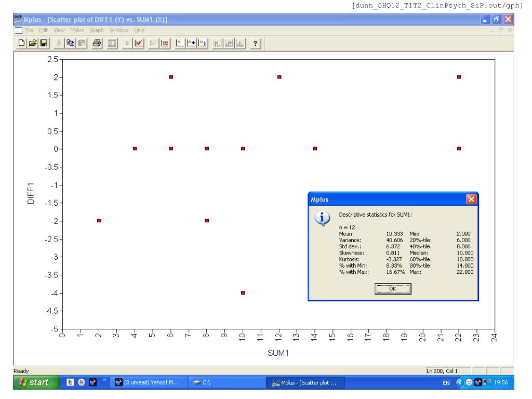Viewport: 532px width, 399px height.
Task: Click the Windows start button
Action: coord(36,382)
